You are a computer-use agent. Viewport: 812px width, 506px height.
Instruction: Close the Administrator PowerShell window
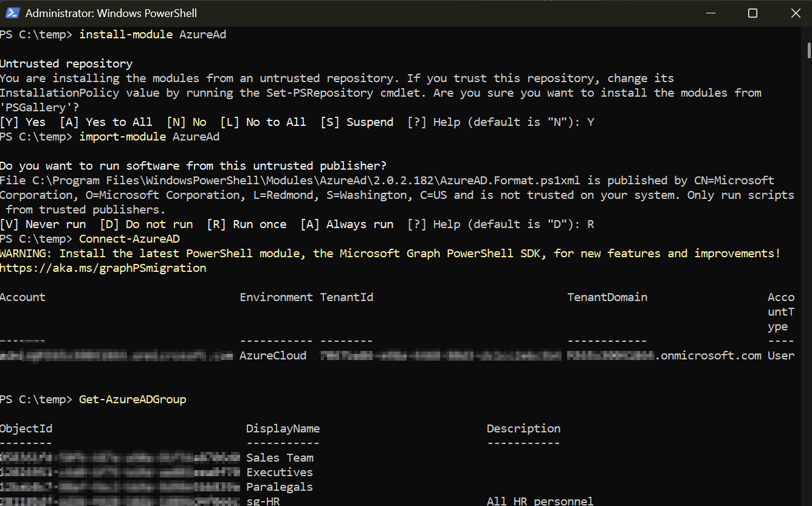click(x=795, y=13)
